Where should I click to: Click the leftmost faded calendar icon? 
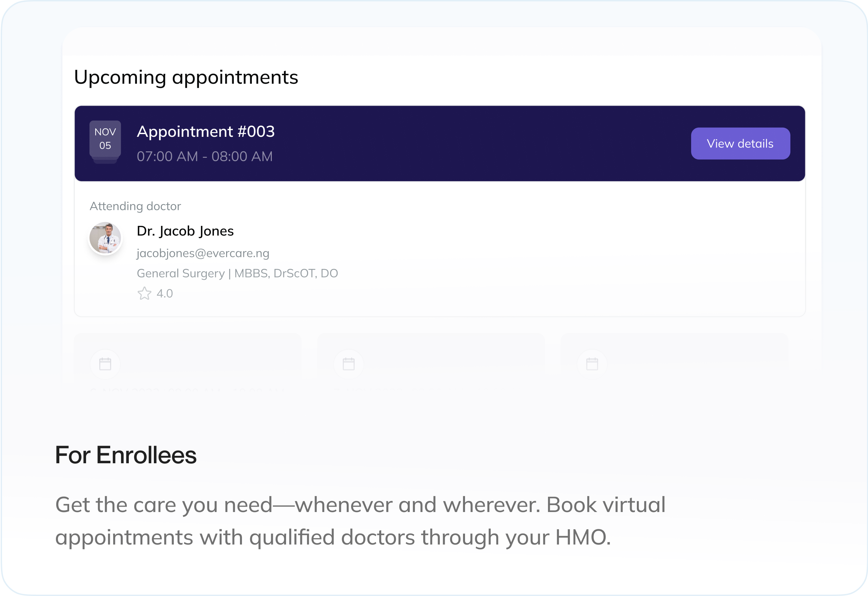tap(105, 364)
